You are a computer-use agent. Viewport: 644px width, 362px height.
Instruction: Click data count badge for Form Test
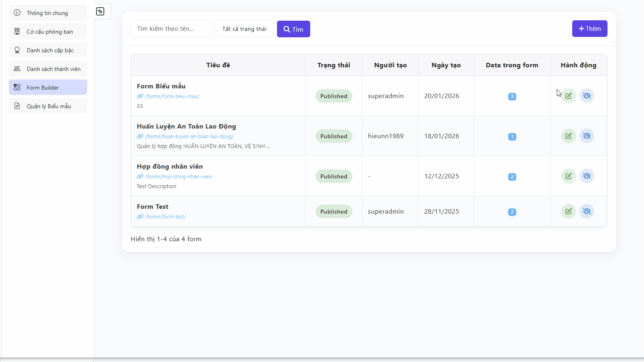pos(512,212)
